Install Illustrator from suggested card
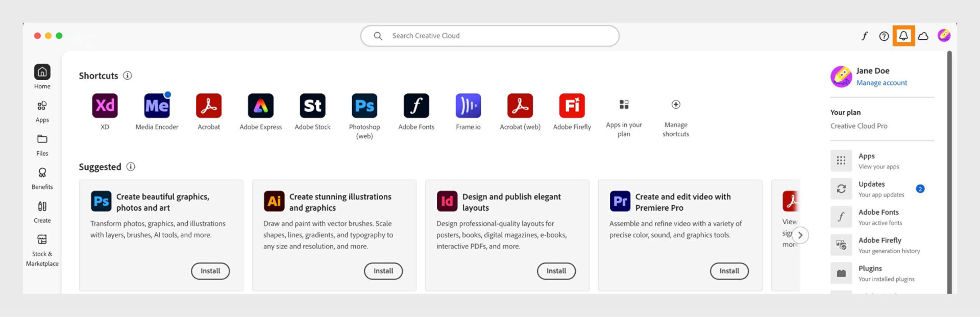Screen dimensions: 980x317 383,271
